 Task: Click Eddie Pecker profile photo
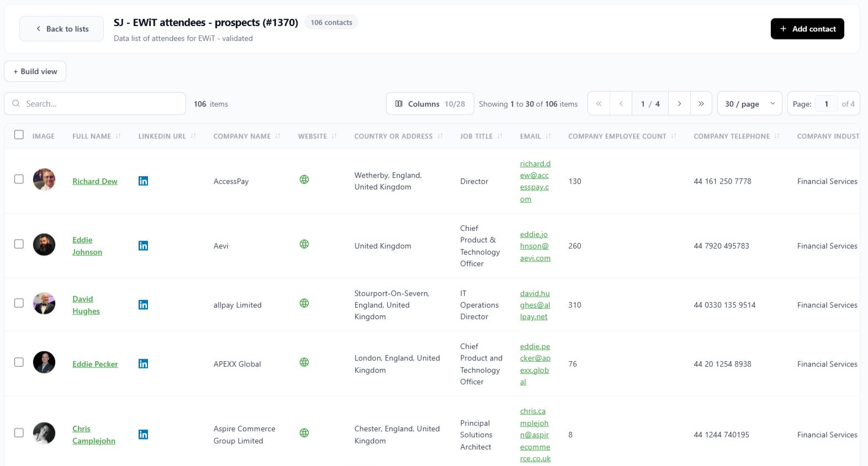pyautogui.click(x=44, y=362)
